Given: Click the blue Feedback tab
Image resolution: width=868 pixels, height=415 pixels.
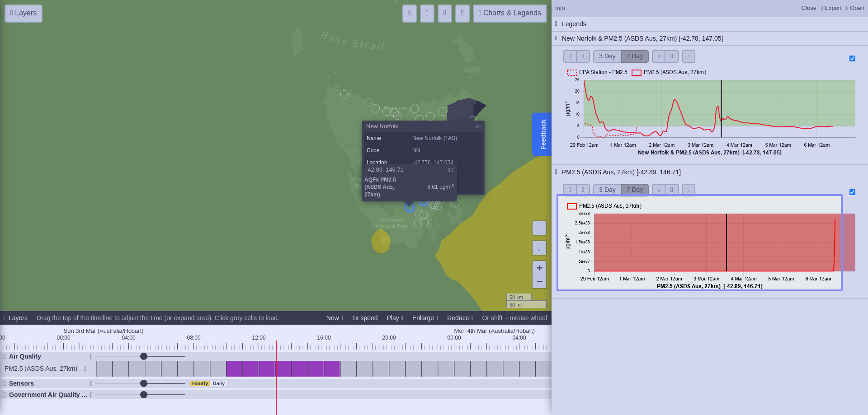Looking at the screenshot, I should pos(542,134).
